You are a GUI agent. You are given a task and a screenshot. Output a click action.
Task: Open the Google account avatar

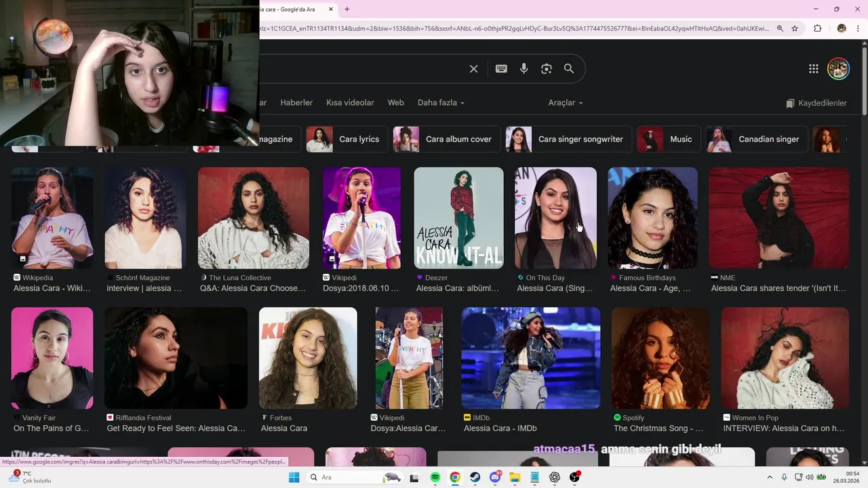(839, 68)
